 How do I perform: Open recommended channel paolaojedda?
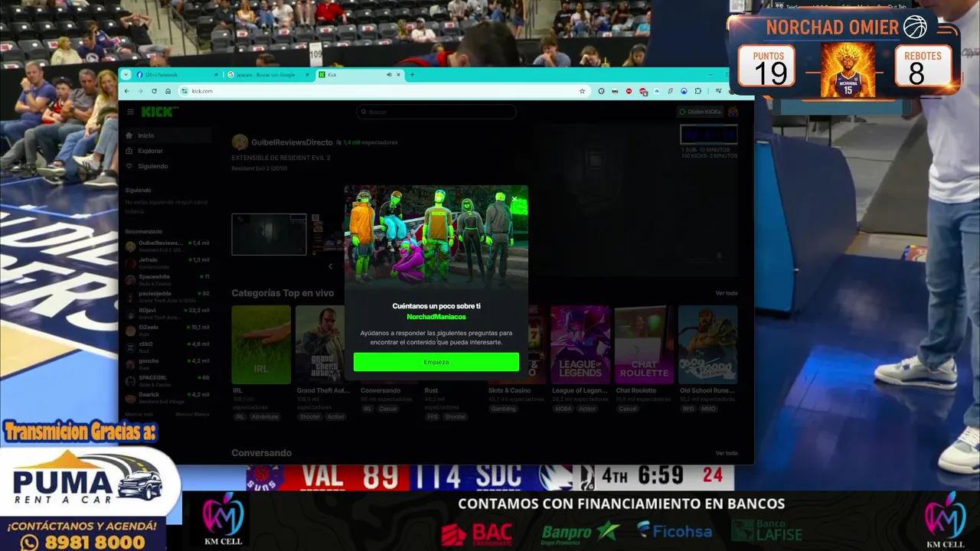coord(167,296)
